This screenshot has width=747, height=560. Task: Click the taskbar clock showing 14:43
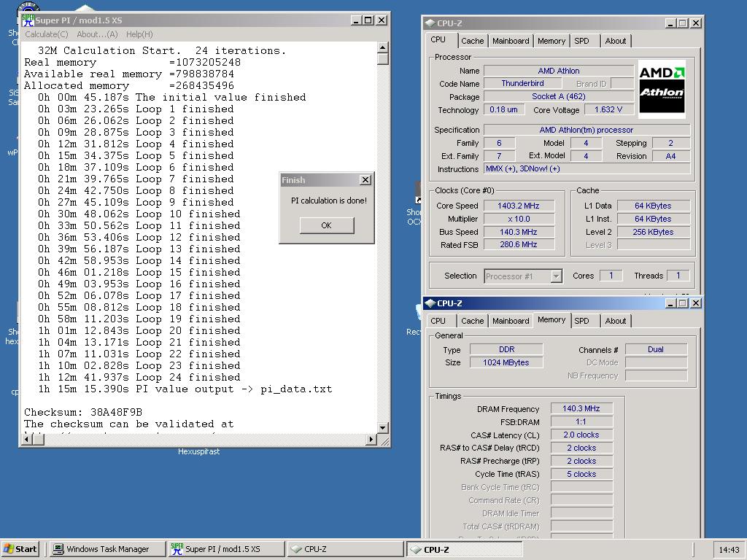tap(729, 550)
